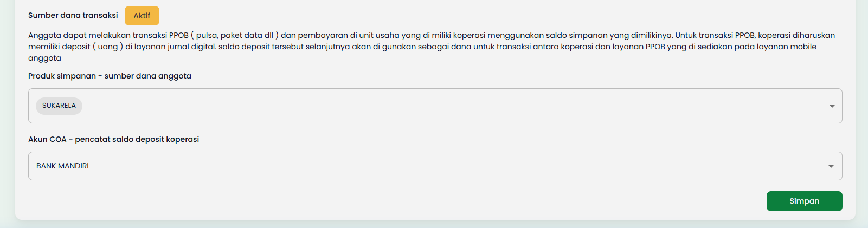The height and width of the screenshot is (228, 868).
Task: Click the Akun COA field label
Action: point(113,139)
